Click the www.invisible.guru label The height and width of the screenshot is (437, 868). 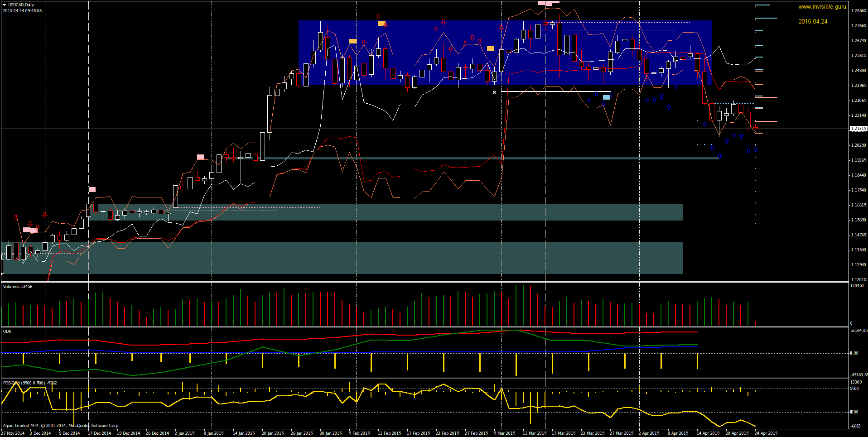click(822, 7)
